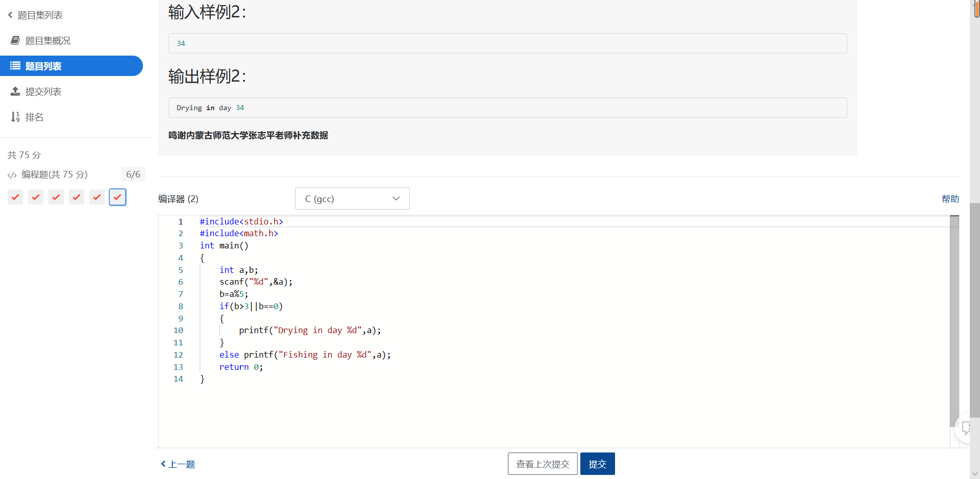Viewport: 980px width, 479px height.
Task: Select the sixth highlighted problem box
Action: click(x=117, y=197)
